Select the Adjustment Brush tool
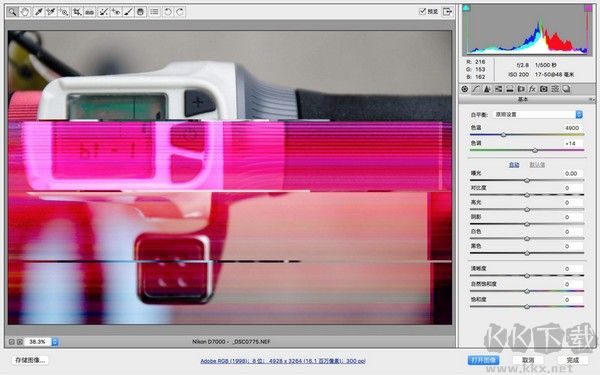Viewport: 600px width, 375px height. click(128, 12)
